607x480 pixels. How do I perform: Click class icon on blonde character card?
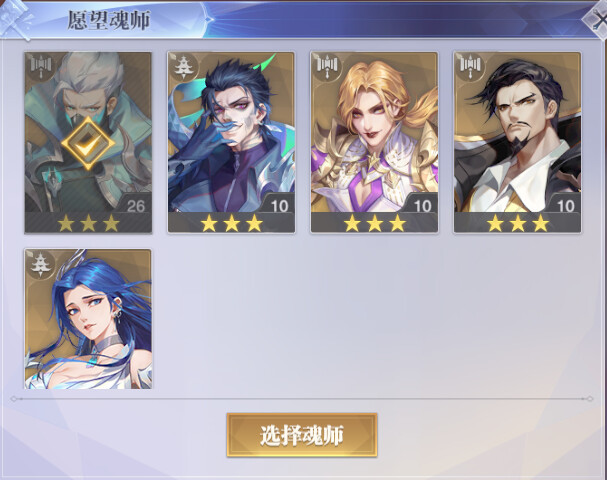tap(326, 66)
